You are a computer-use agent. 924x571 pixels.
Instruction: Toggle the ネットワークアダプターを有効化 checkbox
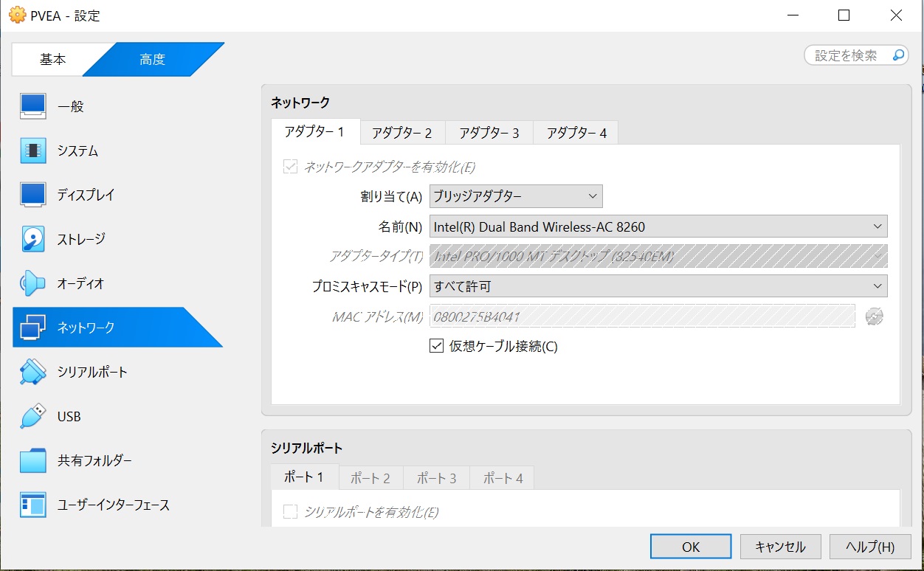290,167
